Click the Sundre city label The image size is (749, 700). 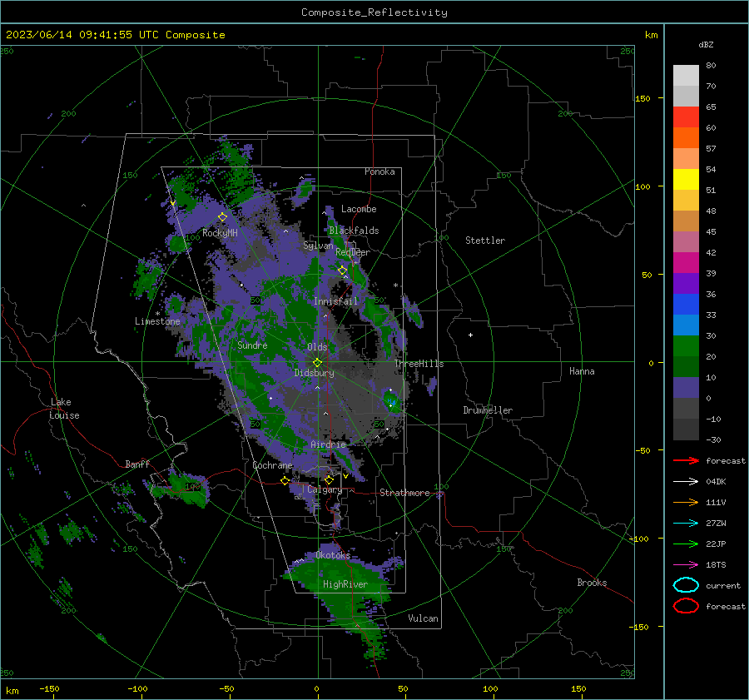pos(252,345)
